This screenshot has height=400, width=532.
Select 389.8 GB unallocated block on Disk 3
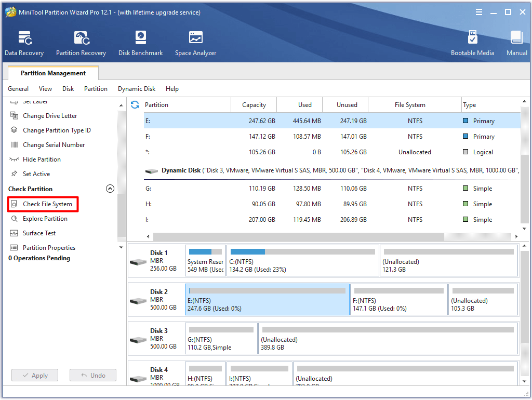pos(388,339)
